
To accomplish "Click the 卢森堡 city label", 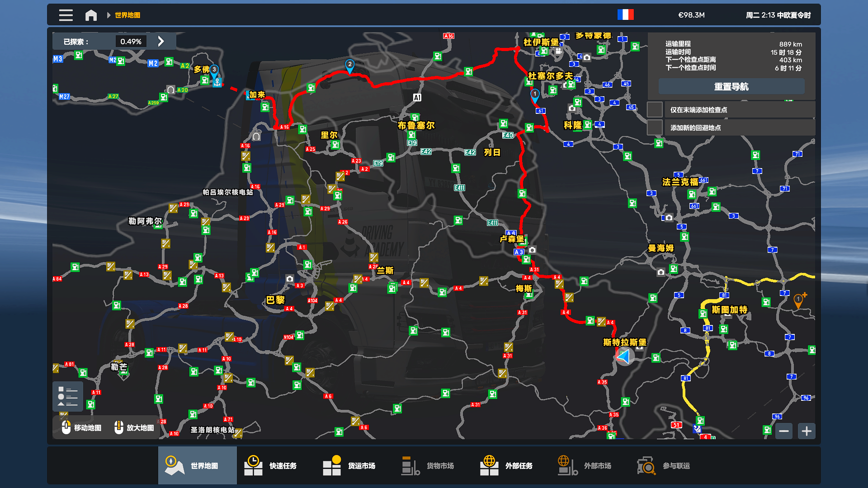I will 512,239.
